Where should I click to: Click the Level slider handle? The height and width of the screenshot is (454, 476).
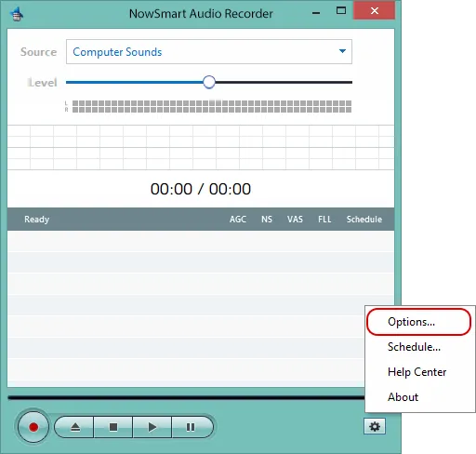pyautogui.click(x=209, y=82)
